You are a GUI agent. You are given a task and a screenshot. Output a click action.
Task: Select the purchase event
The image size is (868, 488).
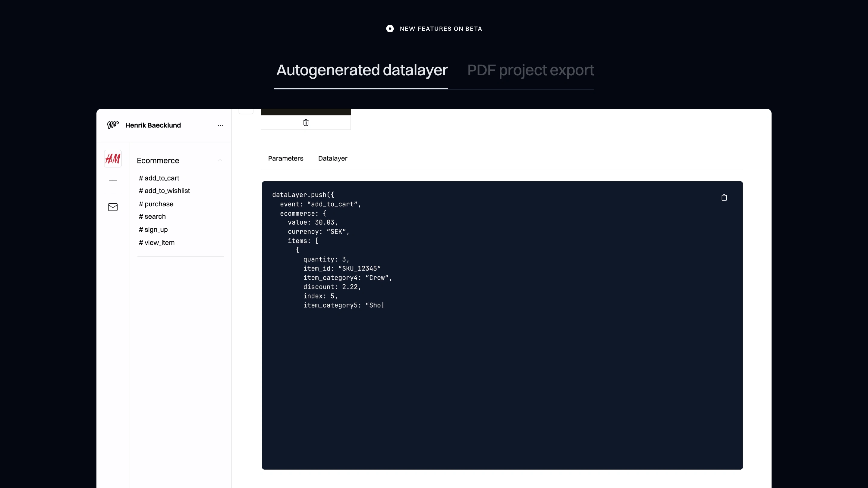(x=156, y=204)
